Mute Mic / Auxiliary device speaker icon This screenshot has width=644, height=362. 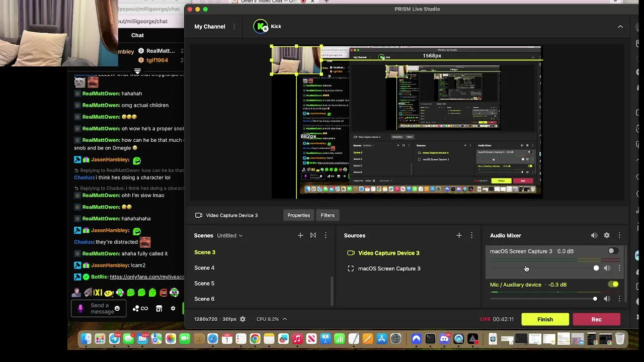(607, 299)
